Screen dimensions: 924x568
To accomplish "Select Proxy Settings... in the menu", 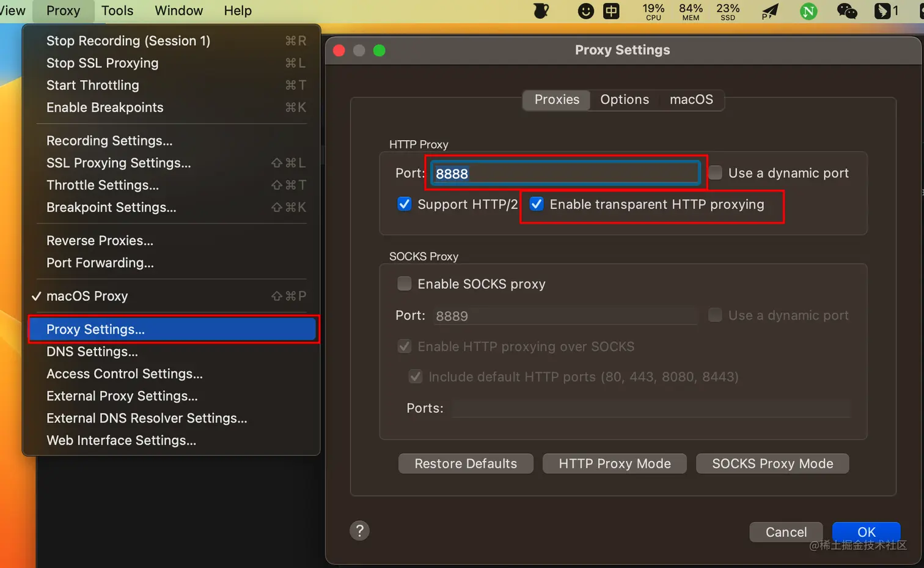I will pyautogui.click(x=172, y=329).
